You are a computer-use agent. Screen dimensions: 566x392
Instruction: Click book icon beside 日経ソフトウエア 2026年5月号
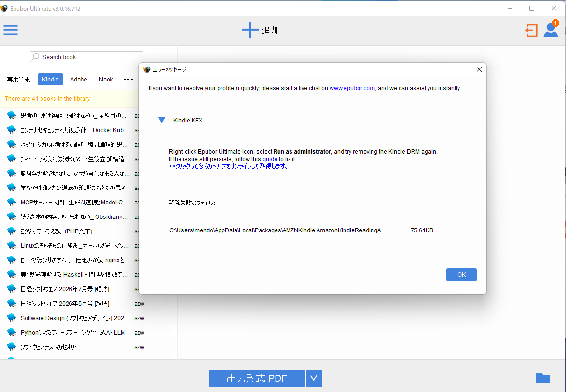point(12,303)
